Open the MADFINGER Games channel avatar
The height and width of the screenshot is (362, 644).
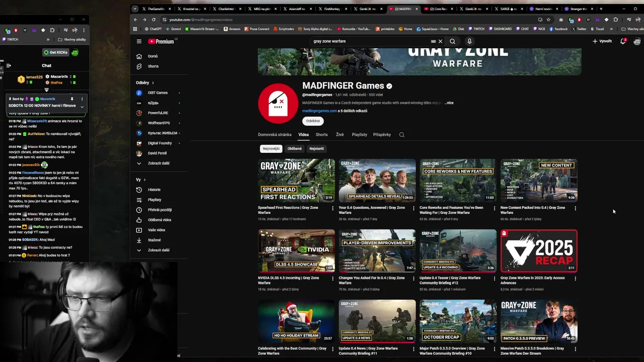pyautogui.click(x=278, y=103)
